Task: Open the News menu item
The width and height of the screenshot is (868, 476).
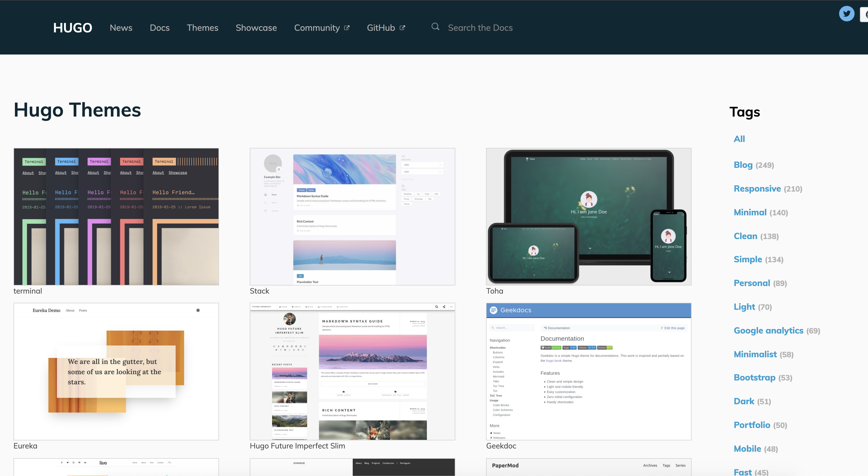Action: [121, 28]
